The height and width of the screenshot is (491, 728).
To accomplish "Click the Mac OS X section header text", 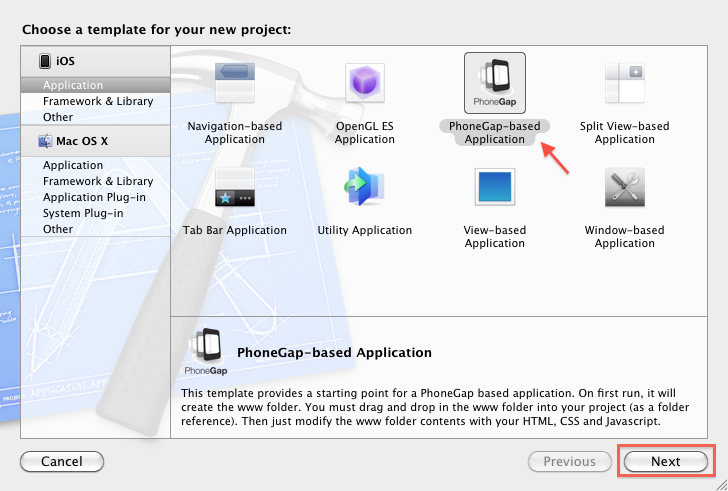I will coord(82,141).
